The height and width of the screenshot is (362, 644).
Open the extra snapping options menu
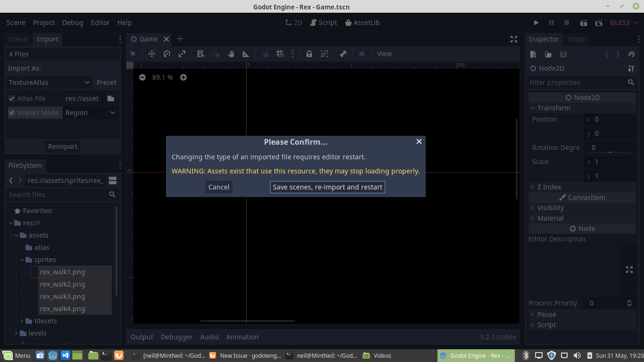point(293,54)
